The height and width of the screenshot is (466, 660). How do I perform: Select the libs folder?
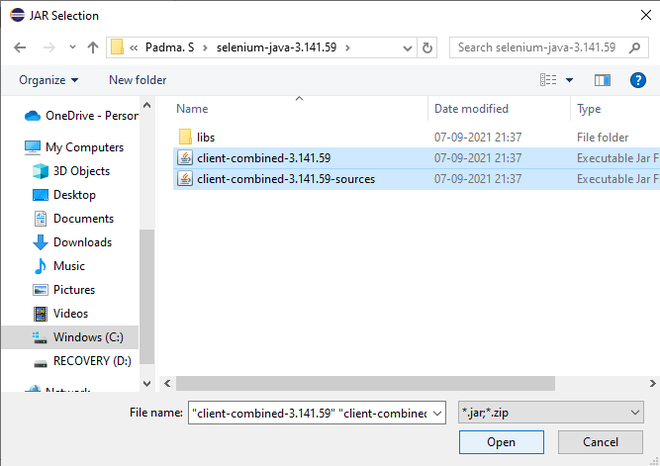pos(206,137)
